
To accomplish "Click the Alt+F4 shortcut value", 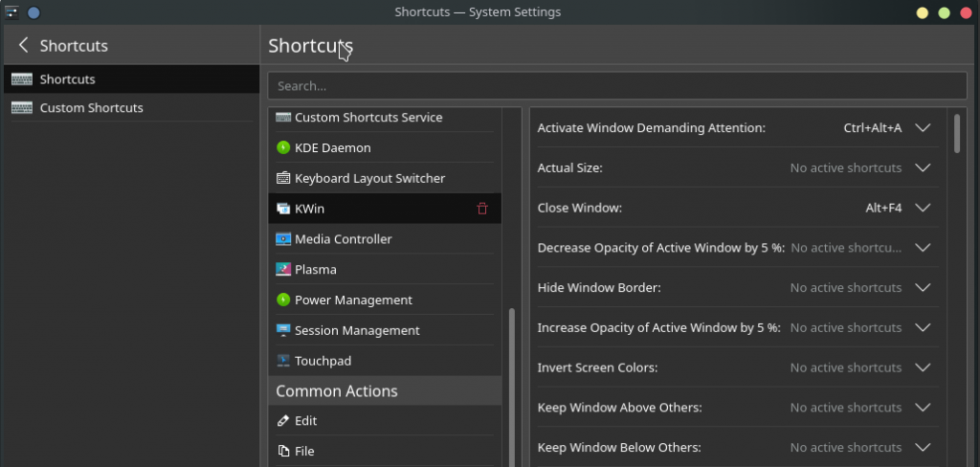I will 883,208.
